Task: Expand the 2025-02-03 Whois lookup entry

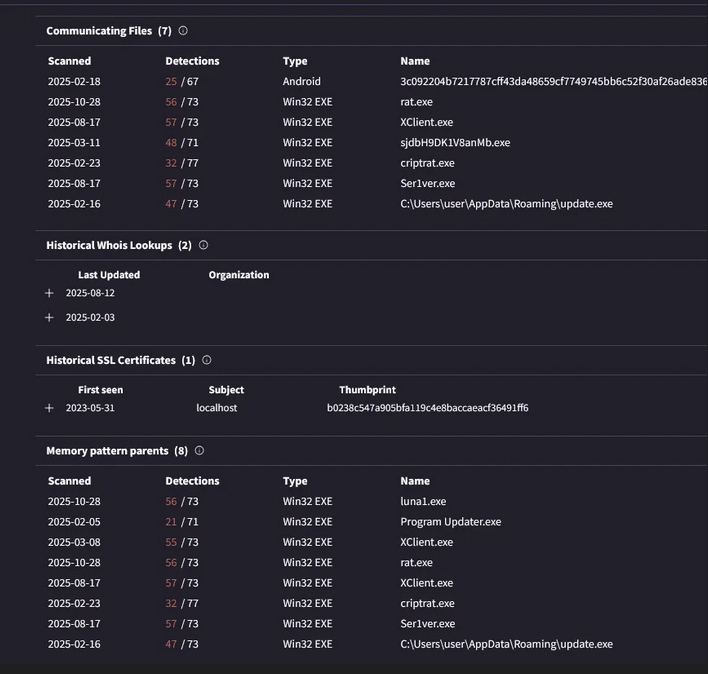Action: [49, 318]
